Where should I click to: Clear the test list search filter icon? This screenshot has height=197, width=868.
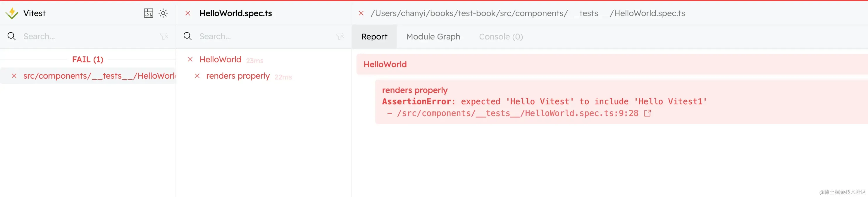340,36
